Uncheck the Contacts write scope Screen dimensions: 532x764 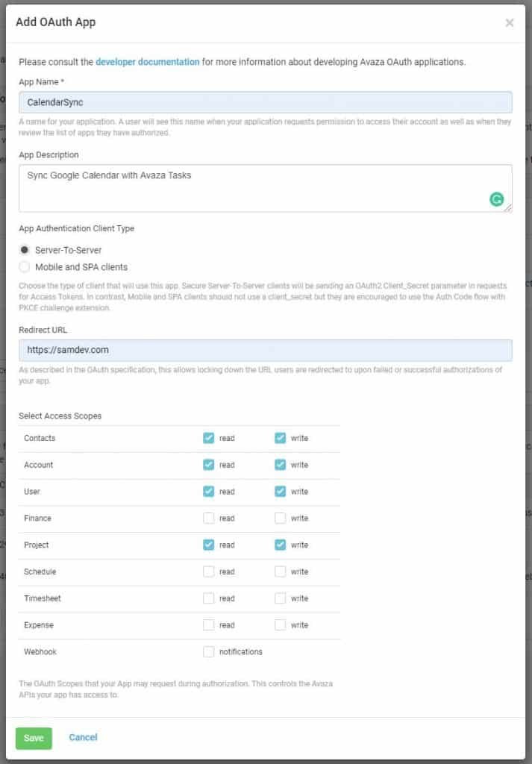coord(280,438)
